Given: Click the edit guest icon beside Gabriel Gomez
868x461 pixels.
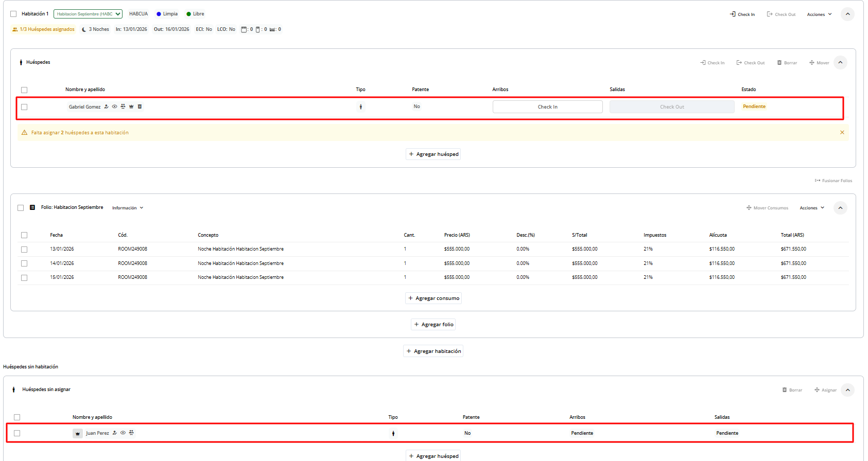Looking at the screenshot, I should [107, 107].
